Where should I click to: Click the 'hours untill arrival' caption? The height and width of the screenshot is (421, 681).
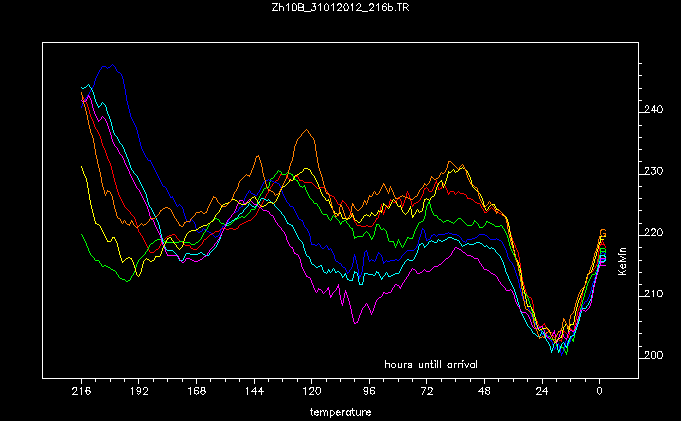(x=431, y=365)
